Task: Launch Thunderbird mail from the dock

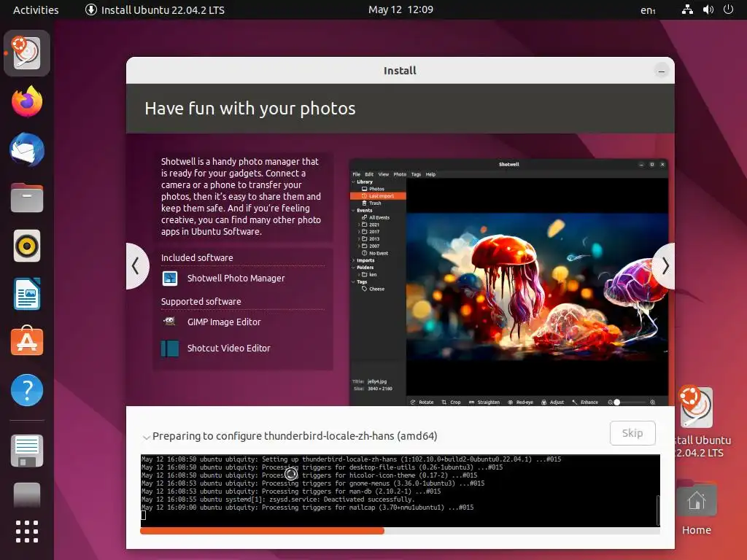Action: 27,149
